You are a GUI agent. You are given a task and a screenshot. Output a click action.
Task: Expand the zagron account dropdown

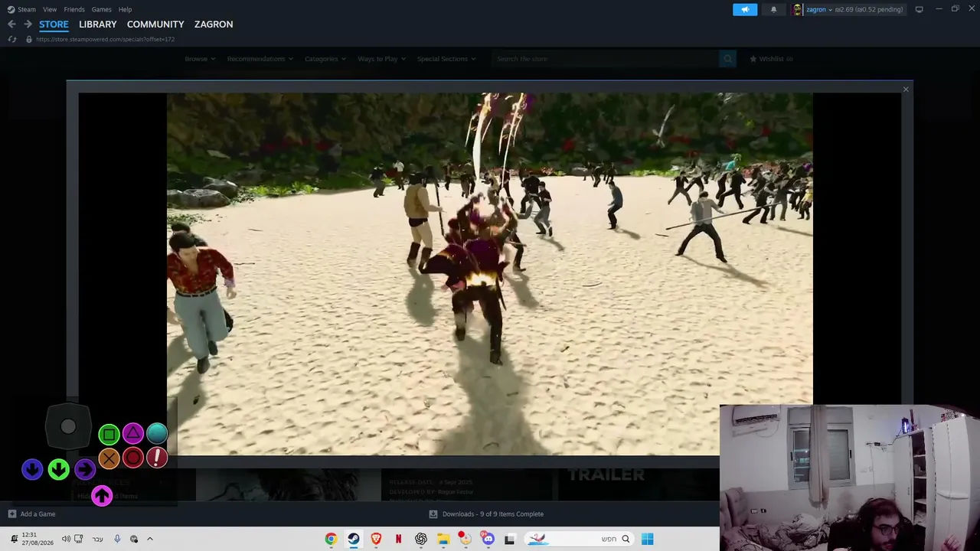(x=818, y=9)
